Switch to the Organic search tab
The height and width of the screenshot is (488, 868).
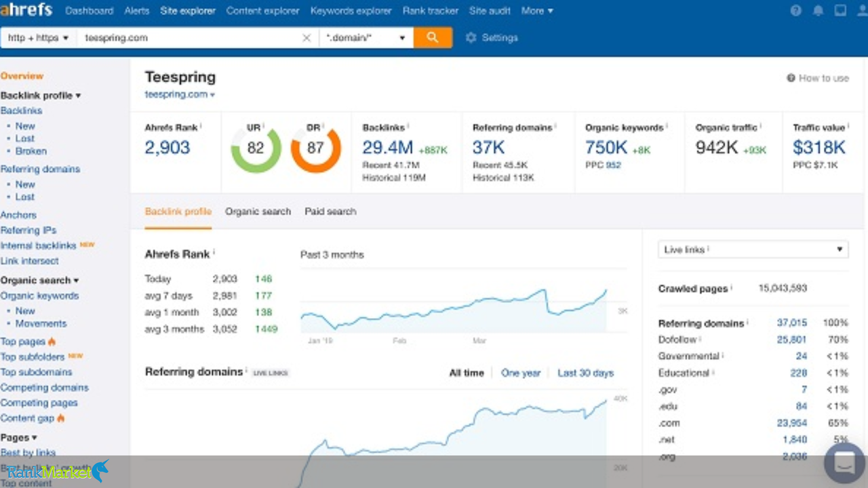258,211
